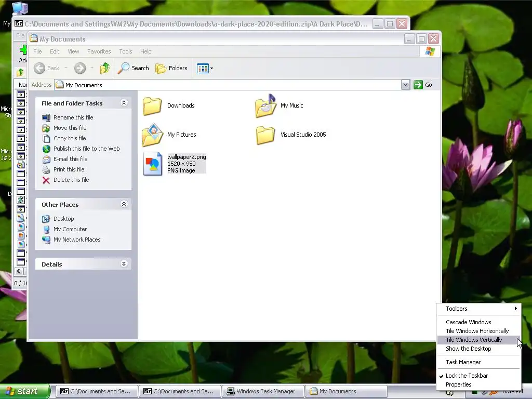532x399 pixels.
Task: Open the Favorites menu
Action: click(99, 51)
